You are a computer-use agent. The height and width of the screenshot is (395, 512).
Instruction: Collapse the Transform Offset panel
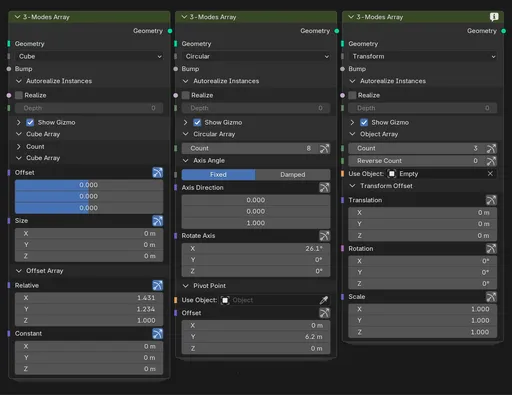point(352,186)
